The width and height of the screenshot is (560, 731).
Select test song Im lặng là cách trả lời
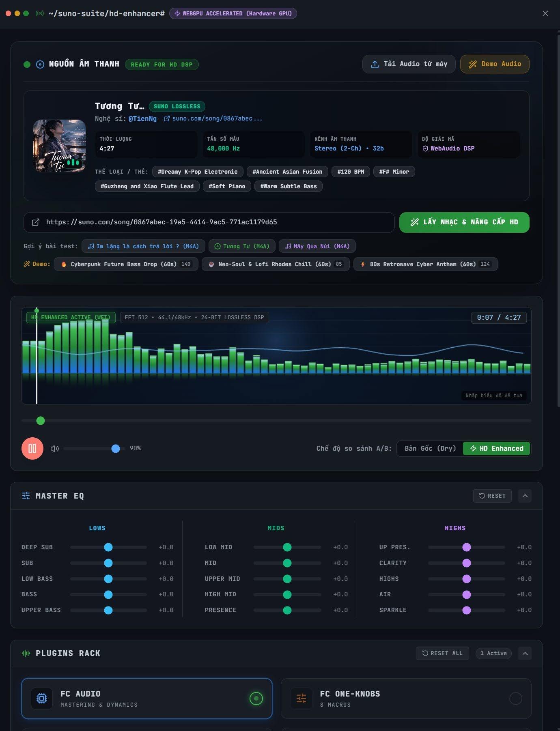143,246
